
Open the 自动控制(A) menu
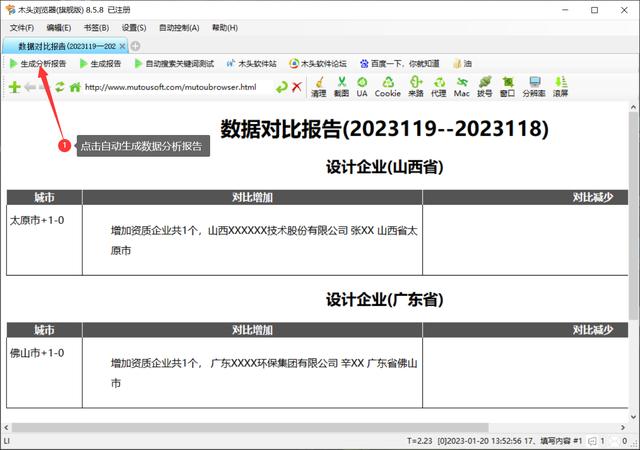click(179, 28)
